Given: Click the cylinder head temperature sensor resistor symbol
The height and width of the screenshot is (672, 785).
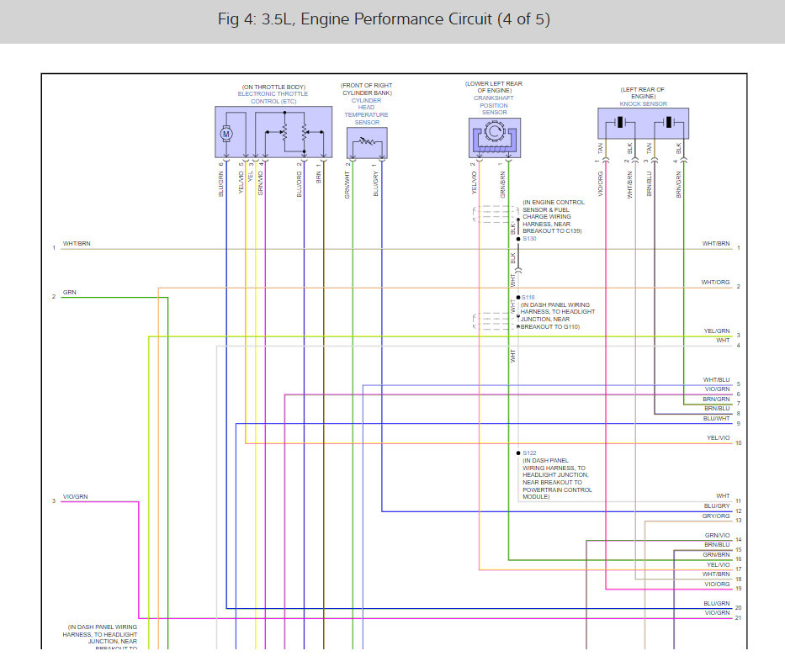Looking at the screenshot, I should click(367, 142).
